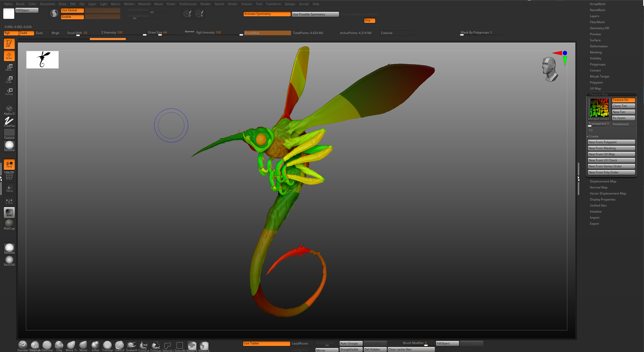Select the Move transform tool icon

point(9,67)
